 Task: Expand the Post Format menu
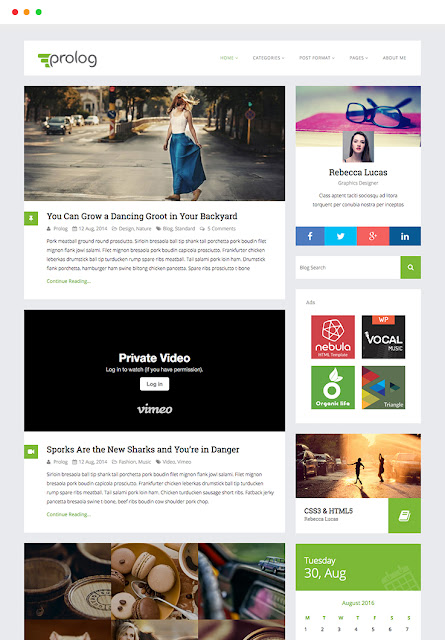317,58
